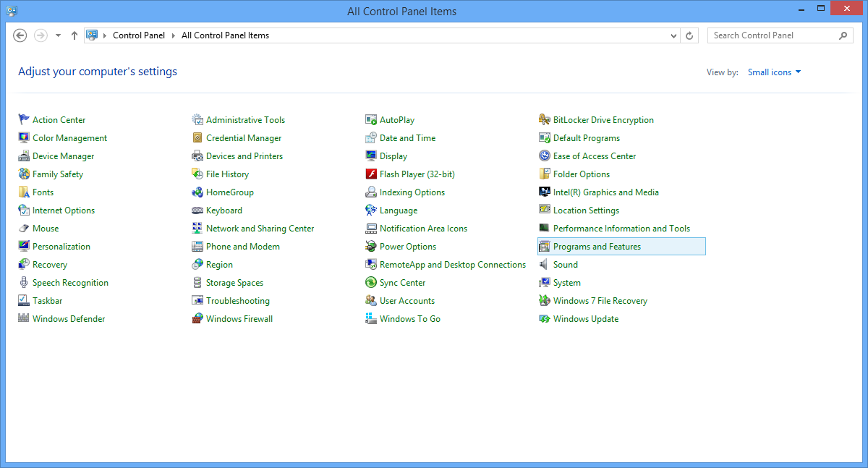This screenshot has height=468, width=868.
Task: Open the Troubleshooting link
Action: 238,301
